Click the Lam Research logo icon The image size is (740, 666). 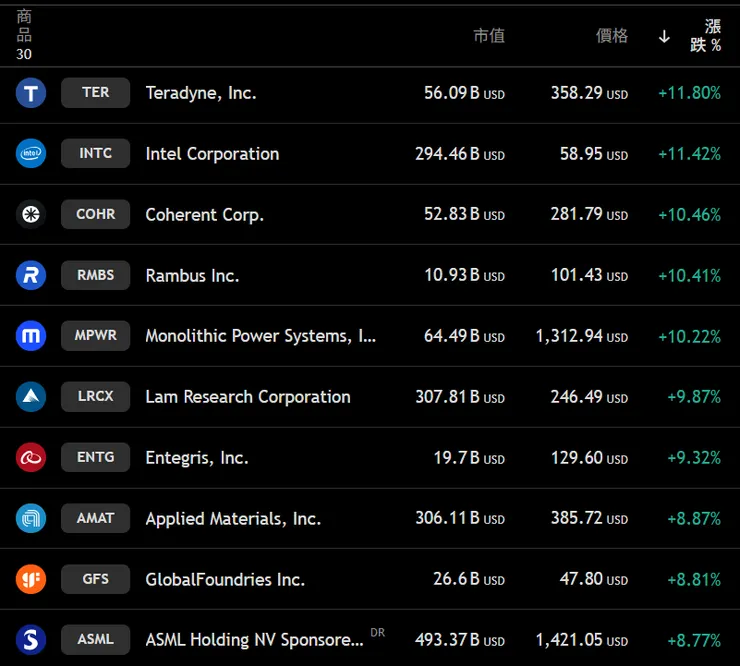point(31,397)
